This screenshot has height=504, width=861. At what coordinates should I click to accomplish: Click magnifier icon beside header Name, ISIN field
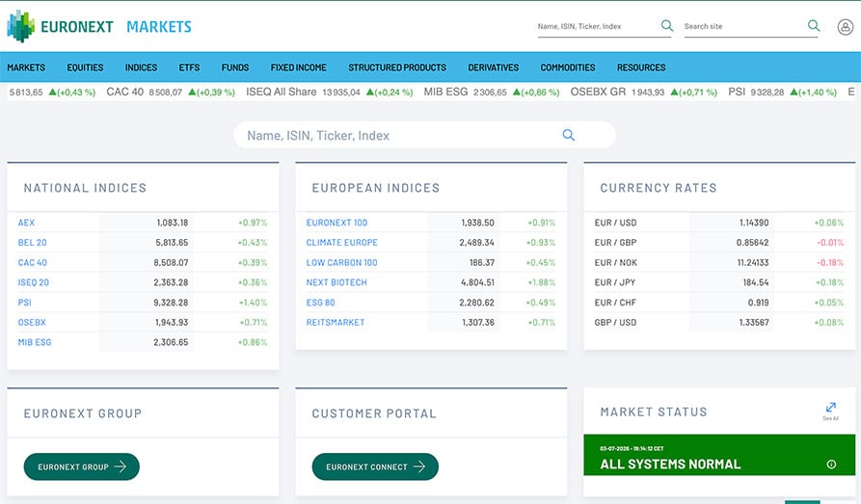(666, 25)
